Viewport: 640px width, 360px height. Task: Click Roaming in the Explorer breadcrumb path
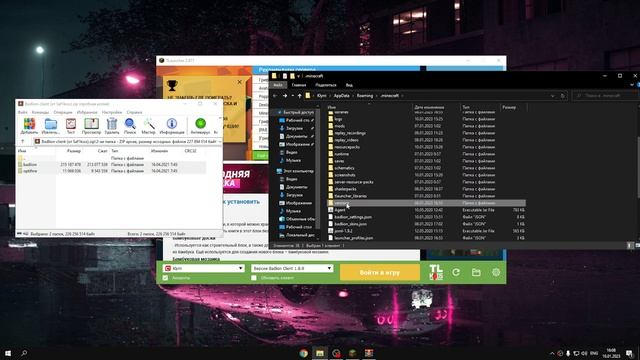click(365, 96)
